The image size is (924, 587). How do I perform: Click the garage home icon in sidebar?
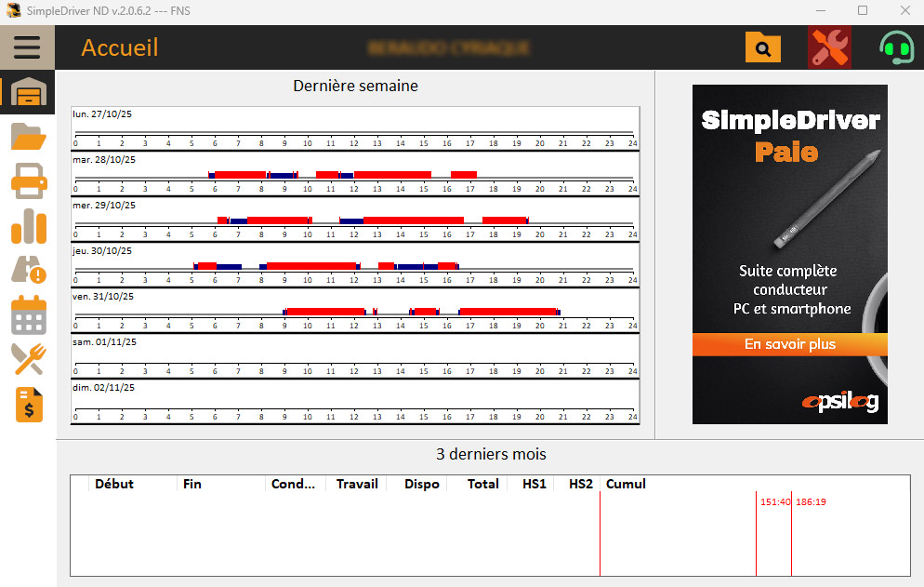tap(28, 92)
